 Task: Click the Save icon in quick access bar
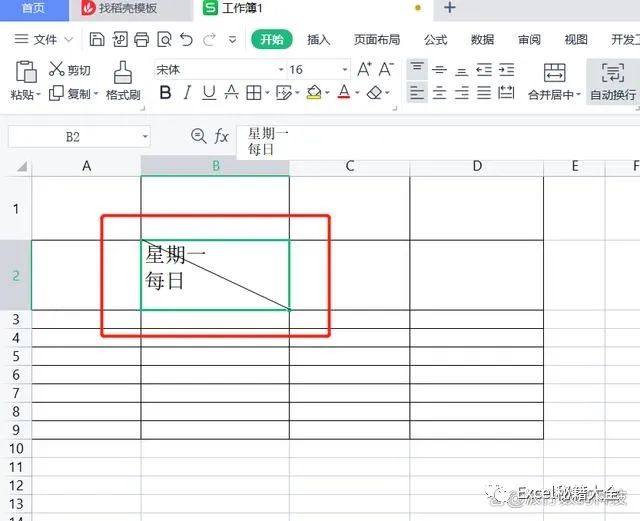pyautogui.click(x=97, y=40)
